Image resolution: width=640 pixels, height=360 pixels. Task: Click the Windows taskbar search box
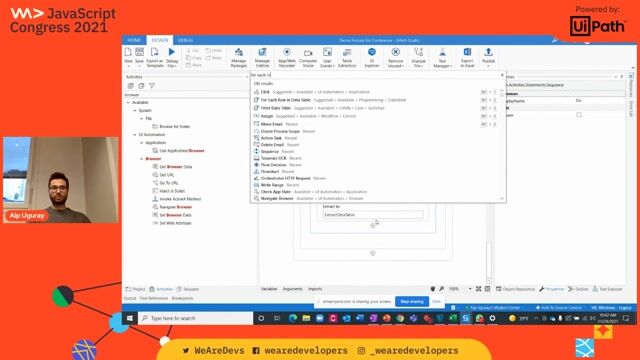click(x=196, y=318)
